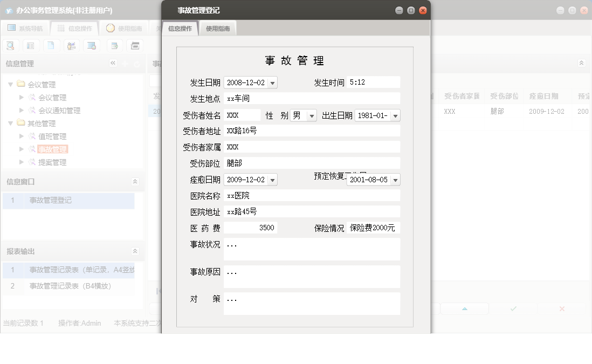
Task: Open the new document icon on toolbar
Action: pyautogui.click(x=51, y=45)
